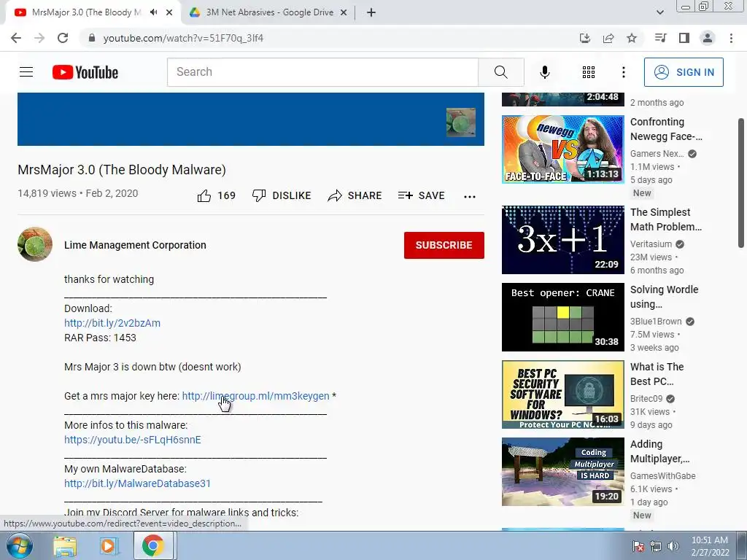Open the Windows Start button

(20, 545)
